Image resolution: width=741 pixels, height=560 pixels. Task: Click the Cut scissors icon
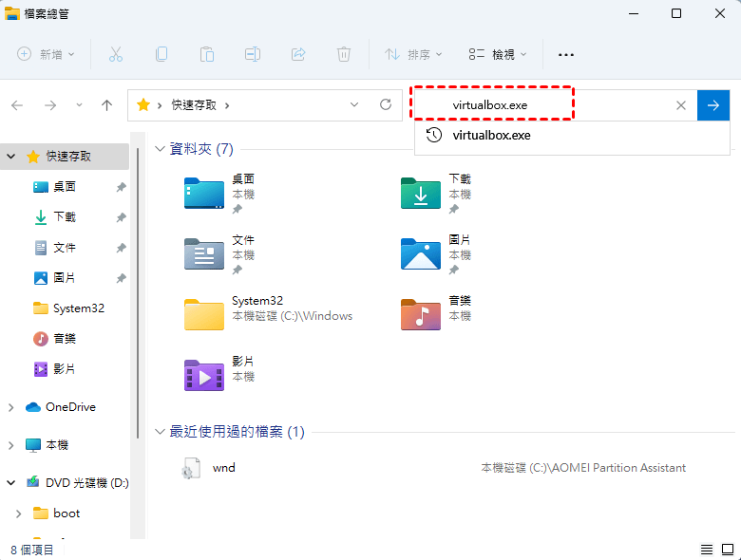(116, 54)
